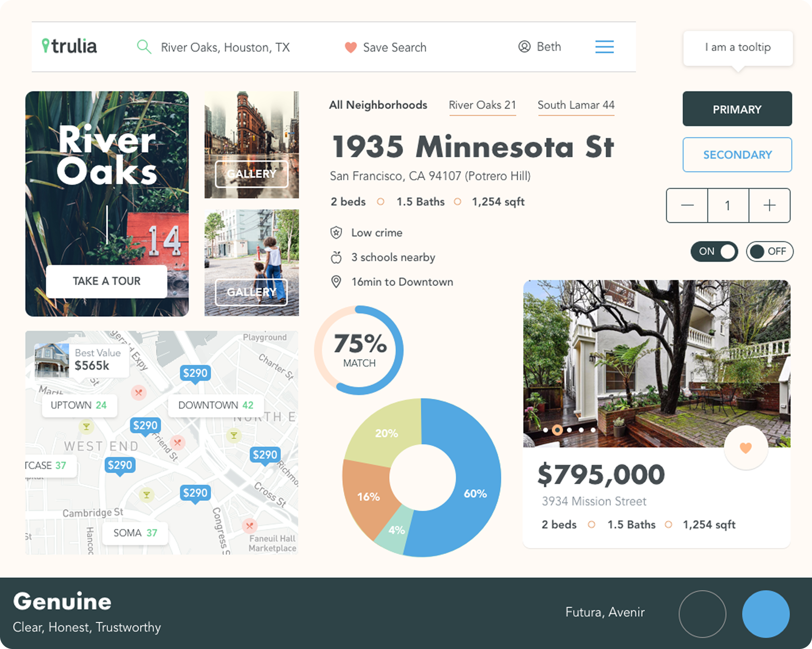Click Beth's user profile icon
The image size is (812, 649).
(524, 47)
